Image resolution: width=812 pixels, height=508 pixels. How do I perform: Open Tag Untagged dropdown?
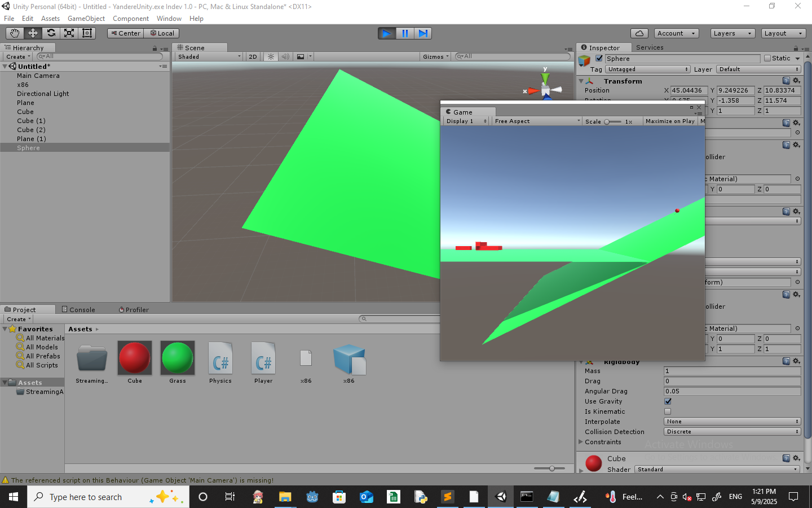tap(648, 69)
